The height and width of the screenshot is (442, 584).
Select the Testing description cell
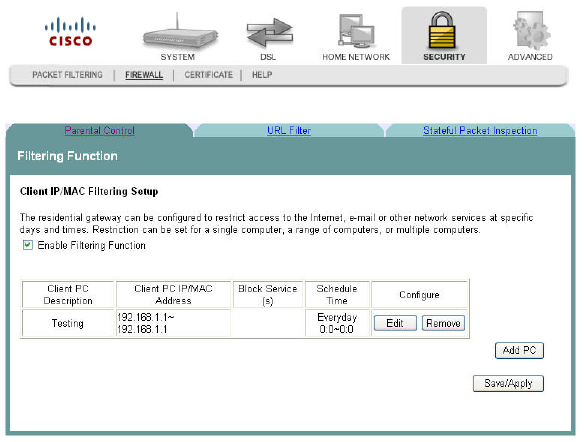point(68,323)
